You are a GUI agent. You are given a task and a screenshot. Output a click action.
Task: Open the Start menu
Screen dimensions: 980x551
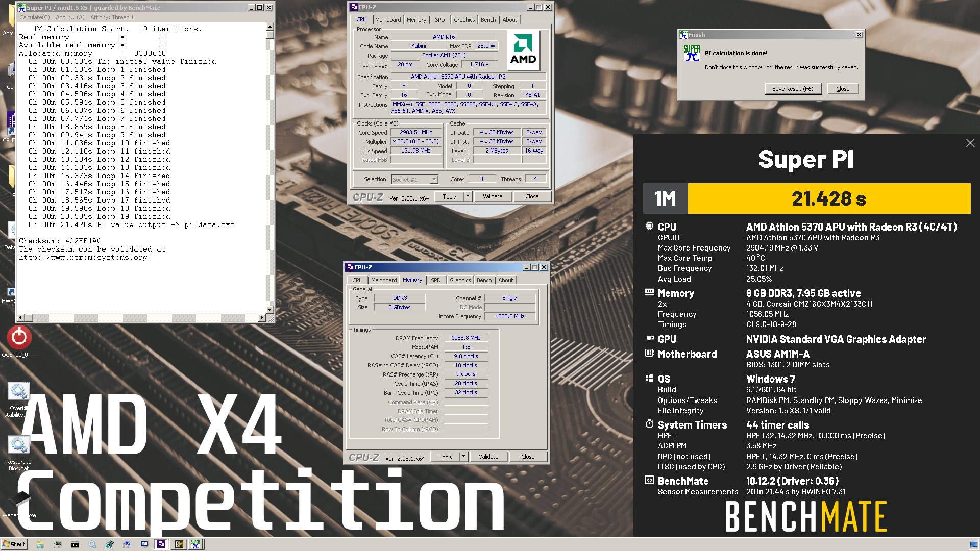click(x=14, y=544)
